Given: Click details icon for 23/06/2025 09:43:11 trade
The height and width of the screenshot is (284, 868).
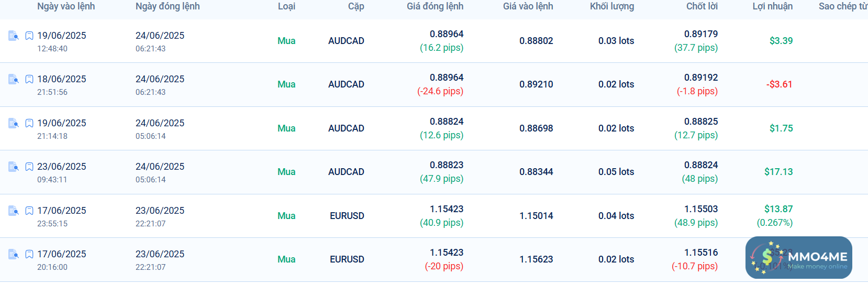Looking at the screenshot, I should tap(14, 167).
